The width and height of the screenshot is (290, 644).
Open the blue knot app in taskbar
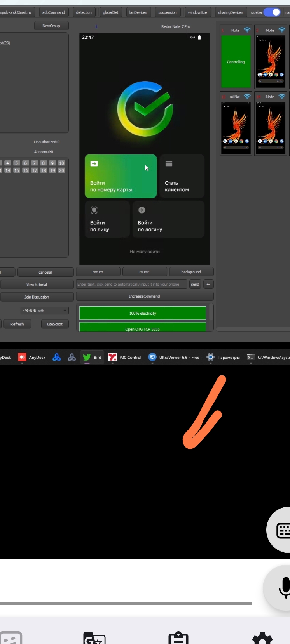[x=57, y=357]
